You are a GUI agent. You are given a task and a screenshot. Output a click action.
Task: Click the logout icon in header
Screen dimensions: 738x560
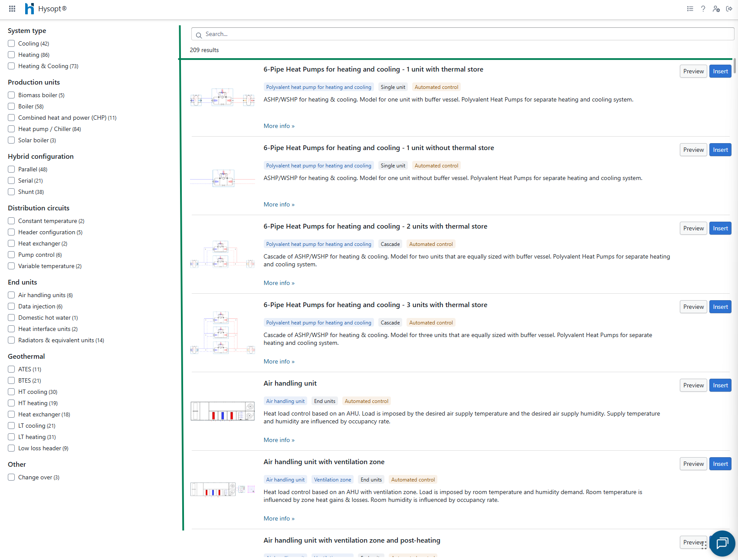pos(729,9)
